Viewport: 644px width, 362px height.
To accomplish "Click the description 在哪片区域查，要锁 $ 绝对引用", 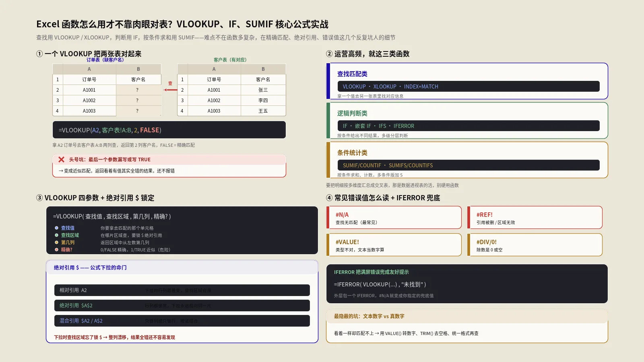I will point(131,235).
